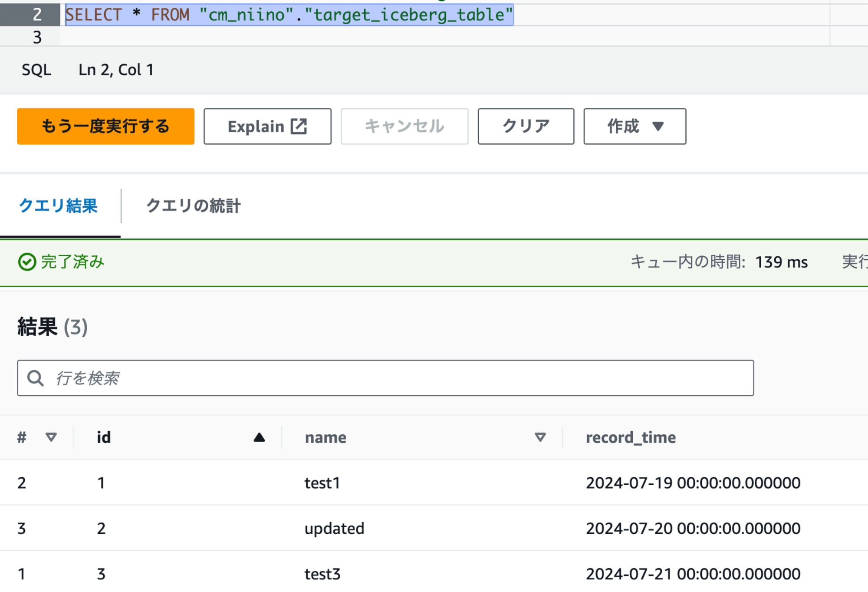This screenshot has width=868, height=592.
Task: Click record time 2024-07-19 00:00:00.000000
Action: [x=693, y=483]
